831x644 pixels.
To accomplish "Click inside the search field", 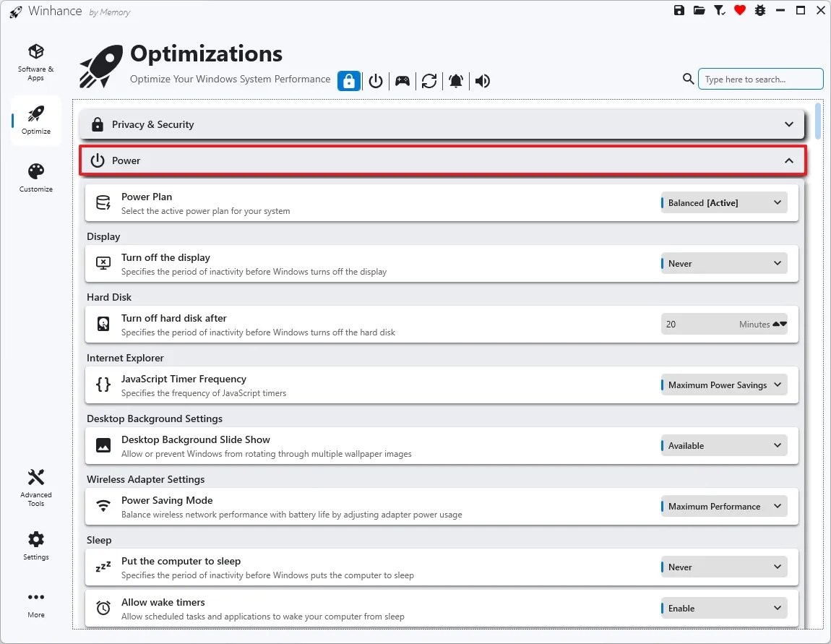I will 759,79.
